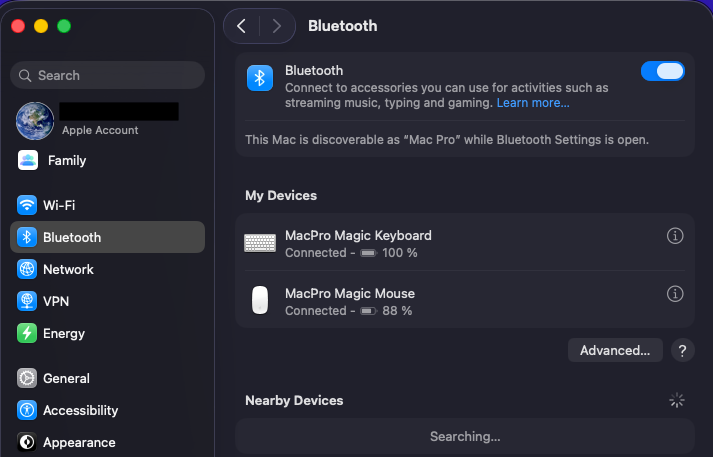This screenshot has height=457, width=713.
Task: Click the My Devices heading
Action: 281,196
